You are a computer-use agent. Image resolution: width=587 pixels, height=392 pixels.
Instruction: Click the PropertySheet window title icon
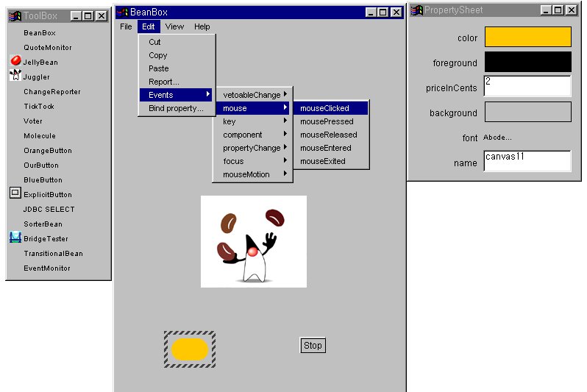point(416,10)
